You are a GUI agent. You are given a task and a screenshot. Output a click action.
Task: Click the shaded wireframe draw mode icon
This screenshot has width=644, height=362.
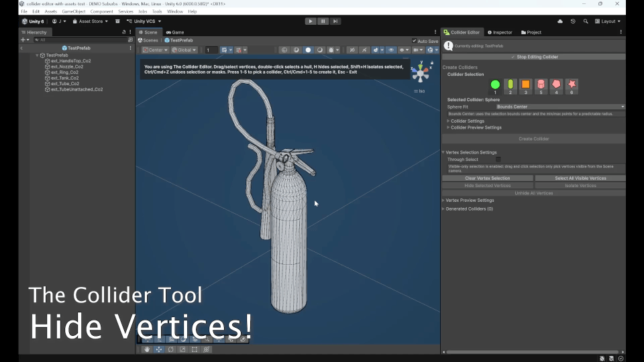tap(296, 50)
